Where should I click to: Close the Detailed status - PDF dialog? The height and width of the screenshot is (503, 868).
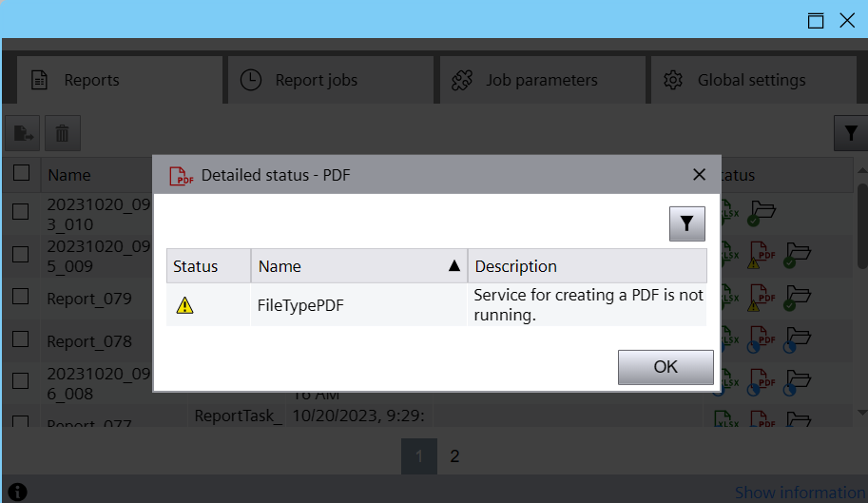699,175
